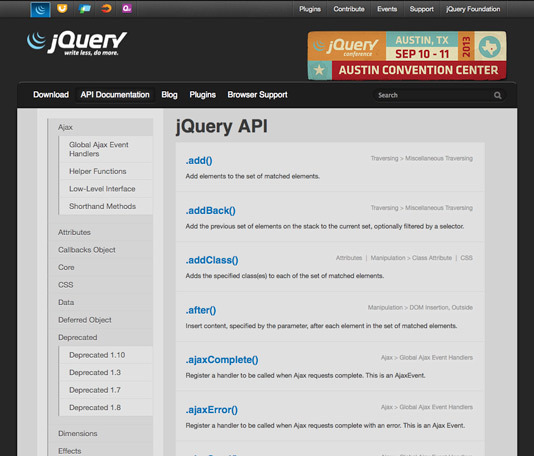Open Helper Functions sidebar item

pos(97,171)
